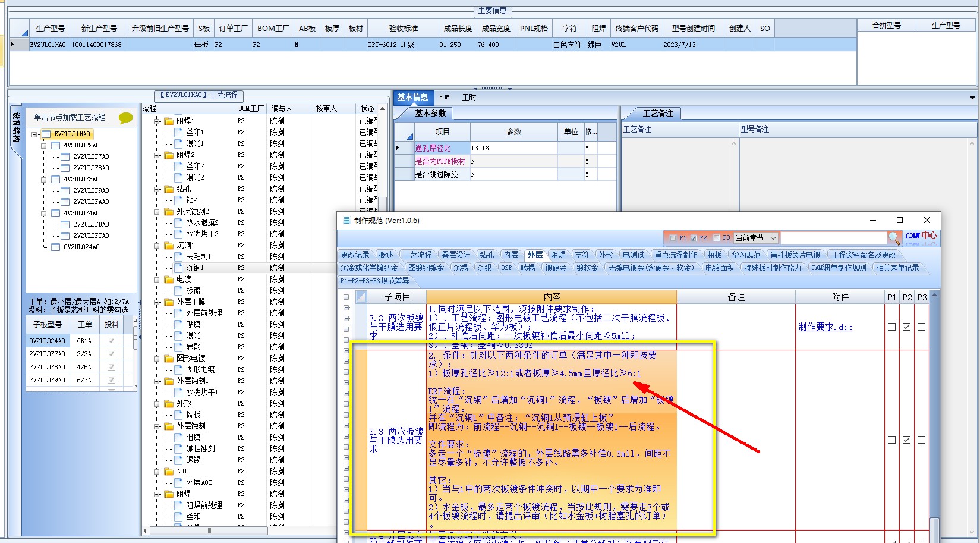Click the magnifier search icon in 制作规范 window
980x543 pixels.
pos(894,238)
